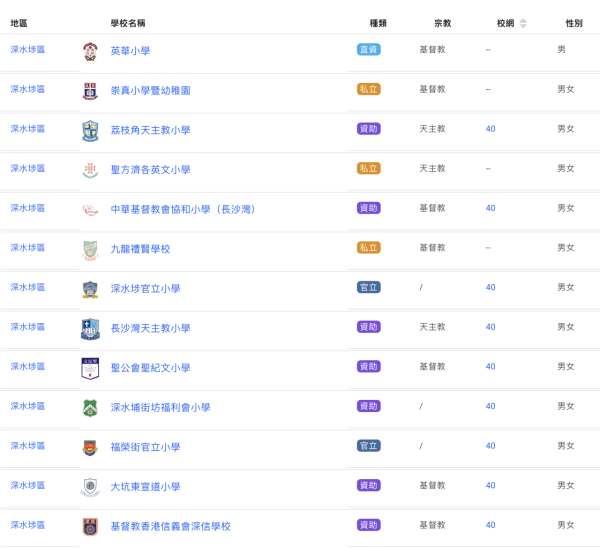Open the 大坑東宣道小學 school link

145,487
